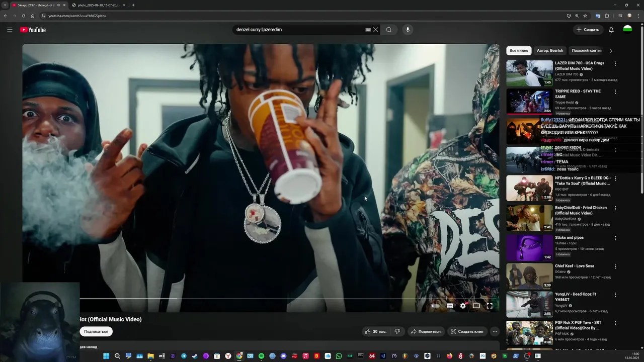Close the Skrapp Sliding Hot tab
The height and width of the screenshot is (362, 644).
click(64, 5)
